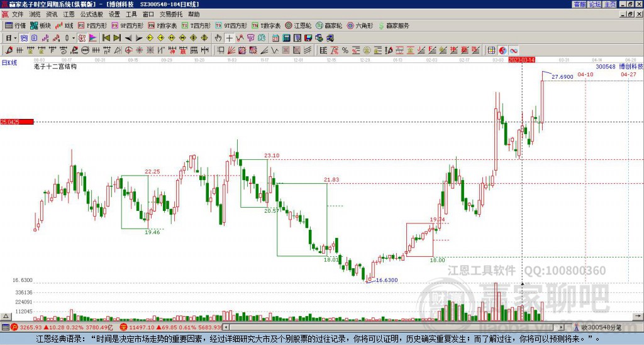644x345 pixels.
Task: Open the 工具 menu
Action: tap(131, 14)
